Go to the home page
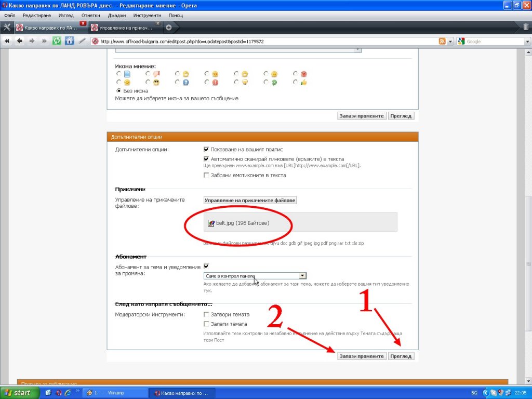Image resolution: width=532 pixels, height=399 pixels. [69, 41]
